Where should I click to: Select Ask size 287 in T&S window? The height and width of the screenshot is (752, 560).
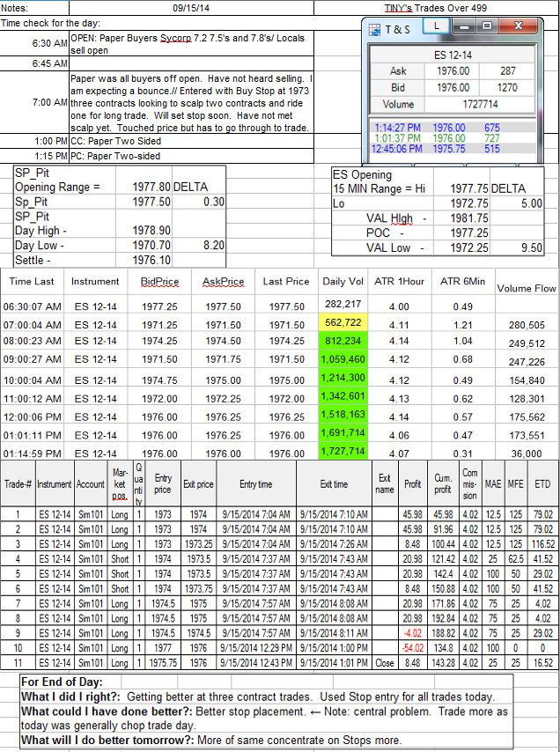tap(507, 71)
